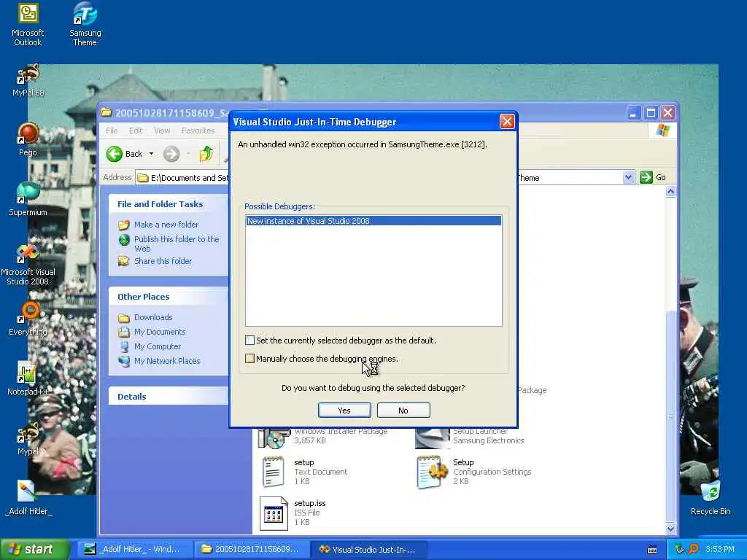Click the Other Places panel header
Image resolution: width=747 pixels, height=560 pixels.
point(169,296)
